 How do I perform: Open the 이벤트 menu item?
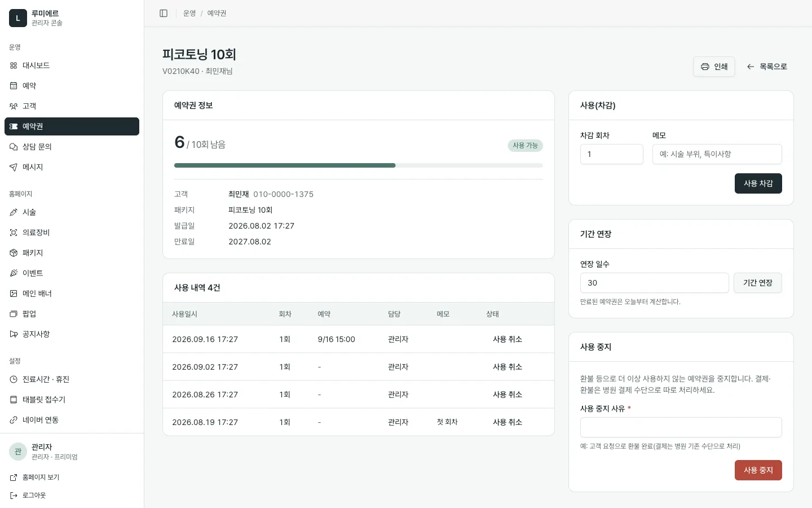pos(72,273)
